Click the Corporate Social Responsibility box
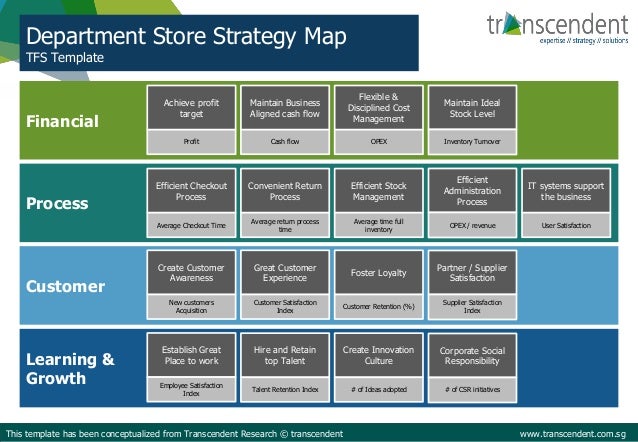 pyautogui.click(x=472, y=355)
